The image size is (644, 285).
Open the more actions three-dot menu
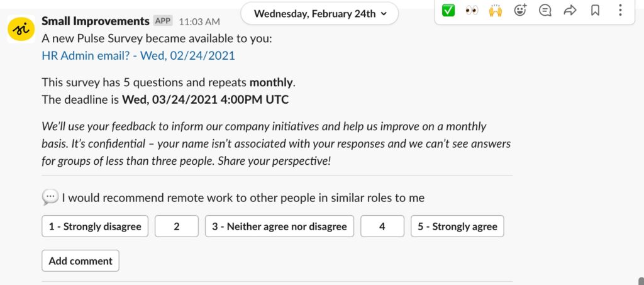[620, 11]
